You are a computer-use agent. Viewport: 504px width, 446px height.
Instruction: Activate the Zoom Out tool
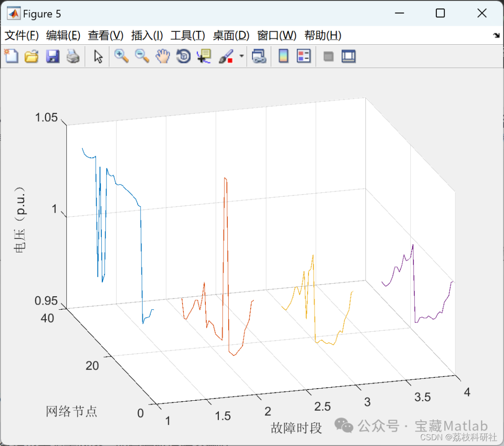pyautogui.click(x=142, y=56)
